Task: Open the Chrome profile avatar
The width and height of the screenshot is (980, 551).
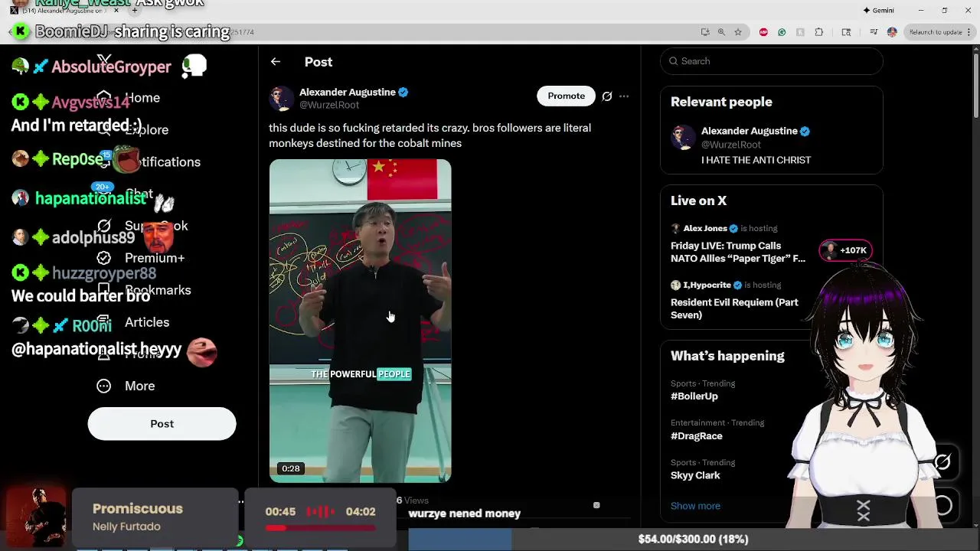Action: [892, 32]
